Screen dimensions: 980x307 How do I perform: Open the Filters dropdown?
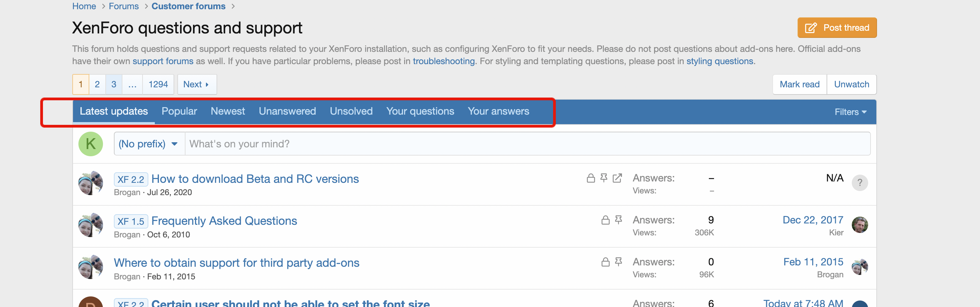coord(850,112)
